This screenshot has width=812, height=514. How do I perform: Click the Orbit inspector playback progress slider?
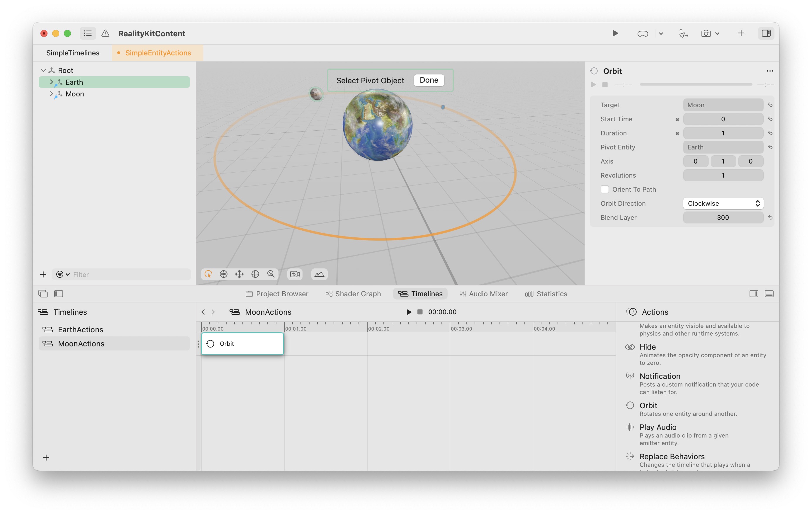696,85
